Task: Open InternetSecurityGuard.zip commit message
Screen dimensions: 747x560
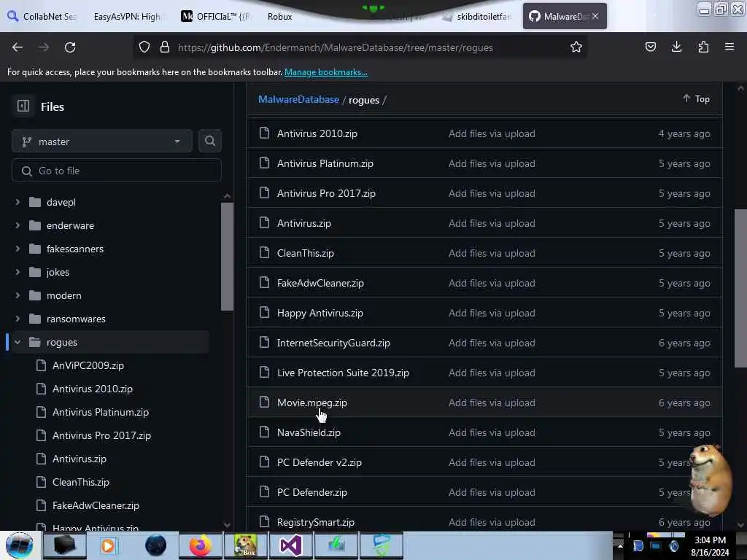Action: pyautogui.click(x=492, y=343)
